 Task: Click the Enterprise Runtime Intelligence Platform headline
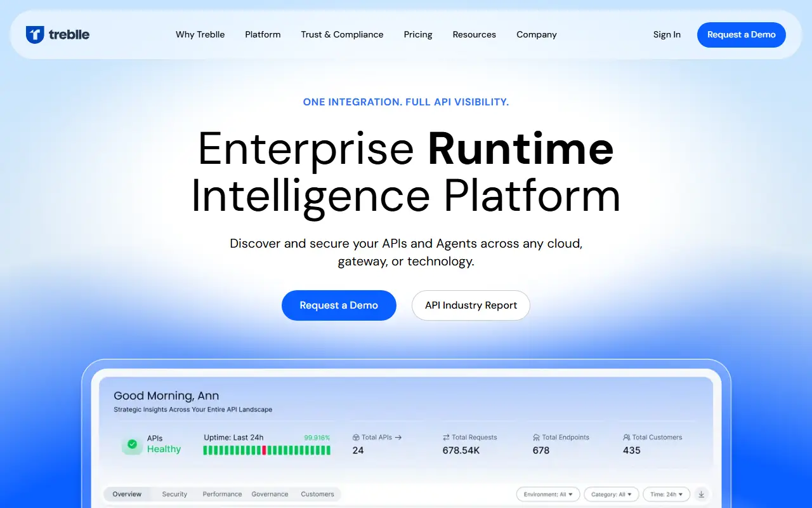tap(406, 172)
